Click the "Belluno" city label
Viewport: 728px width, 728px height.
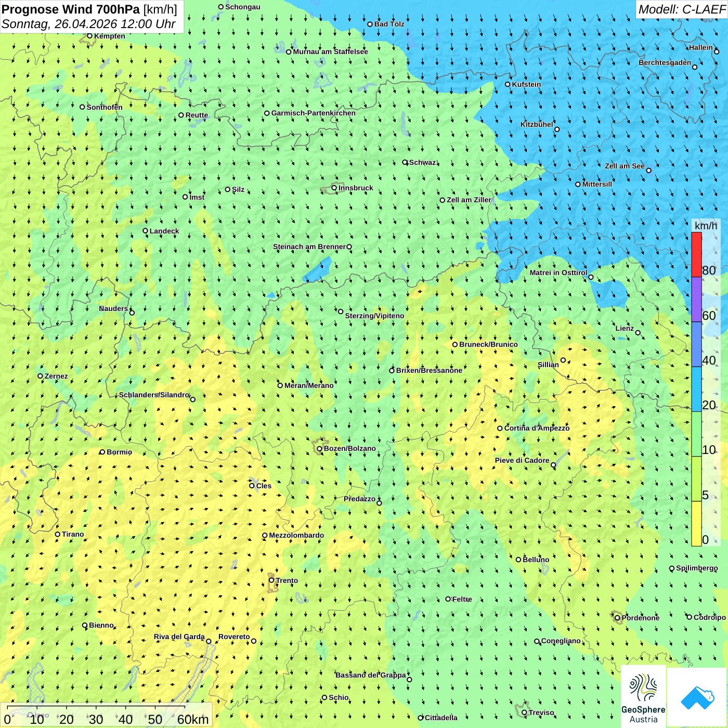[x=536, y=560]
